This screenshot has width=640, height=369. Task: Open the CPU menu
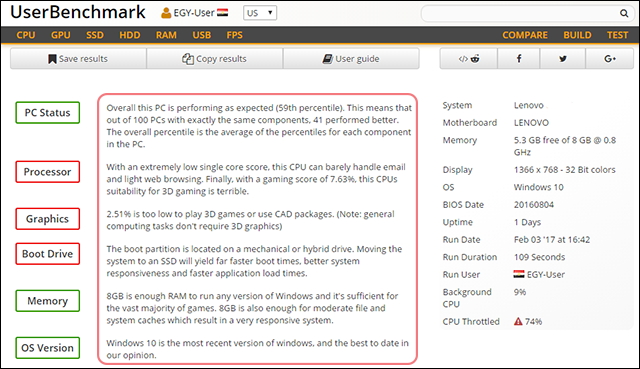point(26,35)
